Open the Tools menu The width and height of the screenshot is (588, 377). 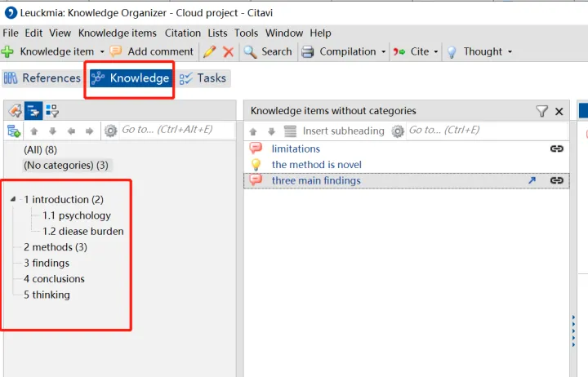(x=246, y=33)
